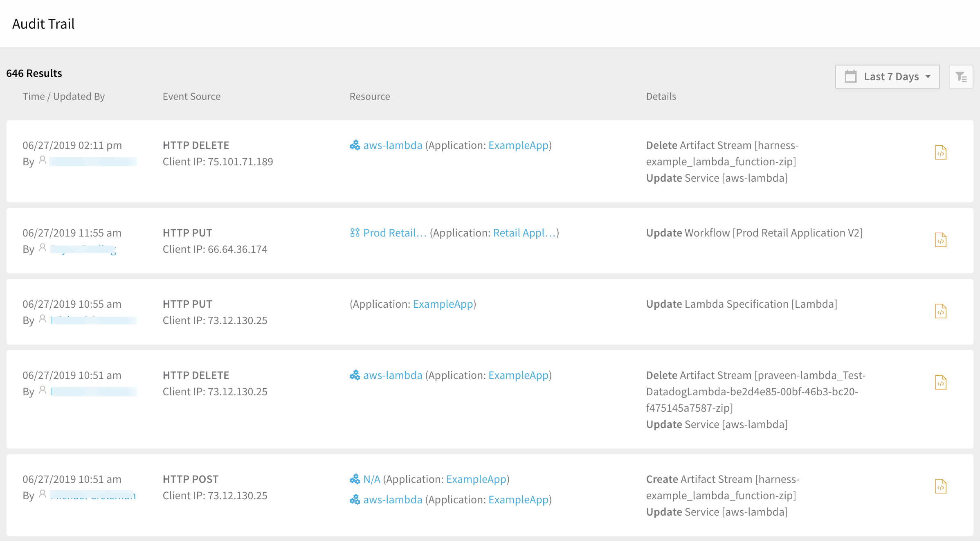Click service icon beside N/A

355,479
